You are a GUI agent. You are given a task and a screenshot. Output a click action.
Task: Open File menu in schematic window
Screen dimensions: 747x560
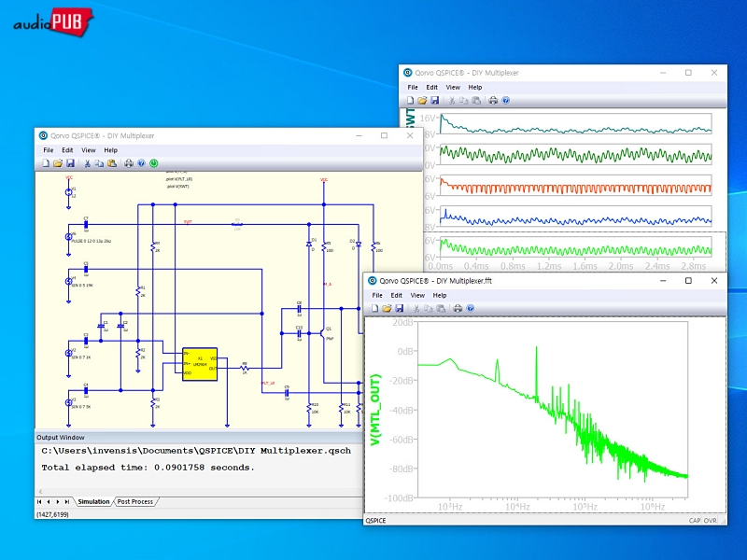pyautogui.click(x=49, y=150)
